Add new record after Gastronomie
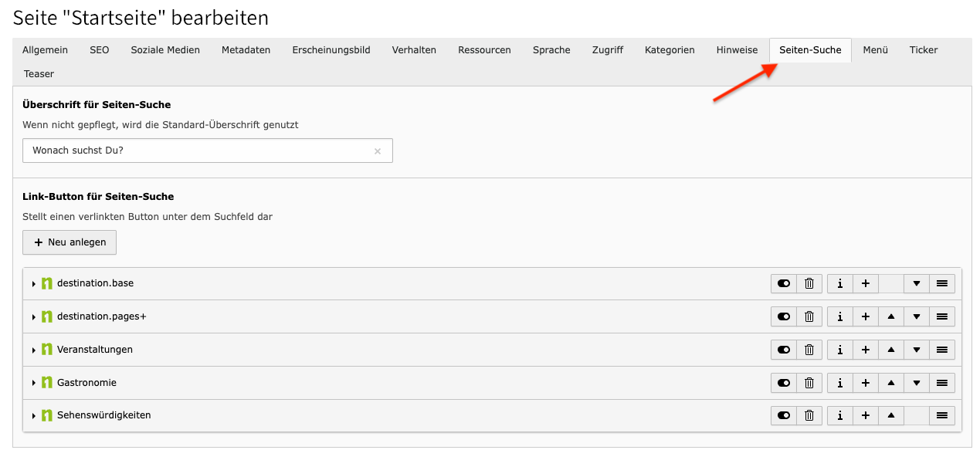Screen dimensions: 980x450 [x=865, y=383]
